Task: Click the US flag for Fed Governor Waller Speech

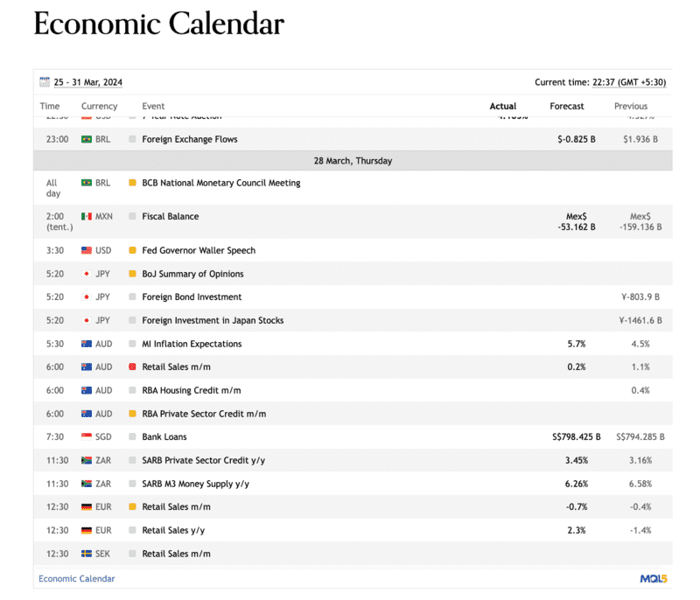Action: coord(87,250)
